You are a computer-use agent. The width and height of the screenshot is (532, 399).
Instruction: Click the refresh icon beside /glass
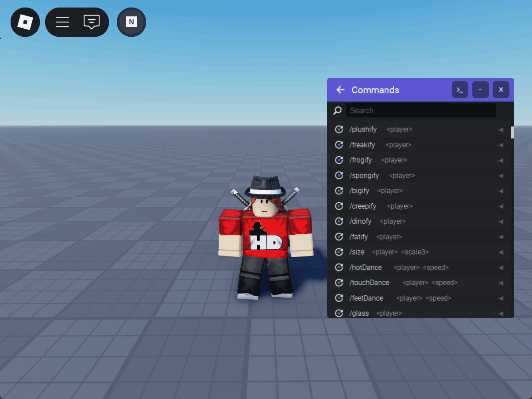[339, 313]
